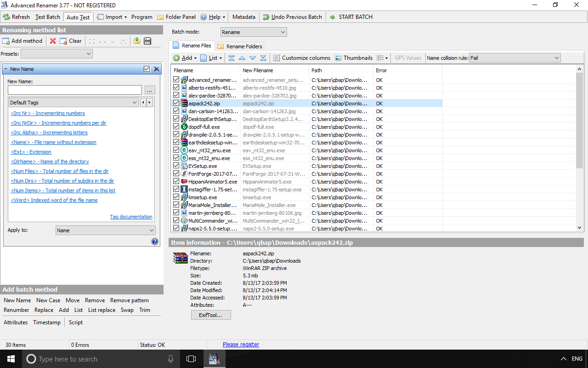Click the taskbar microphone icon
The image size is (588, 368).
click(x=171, y=359)
